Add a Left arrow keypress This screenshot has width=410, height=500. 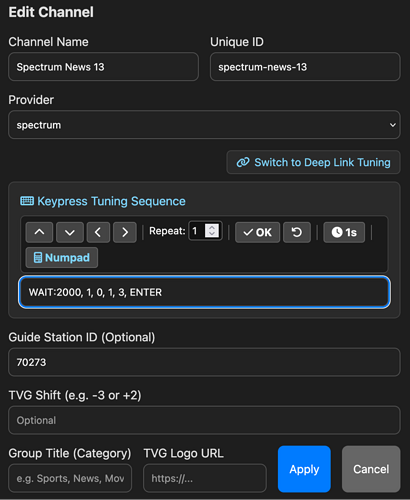pyautogui.click(x=98, y=232)
